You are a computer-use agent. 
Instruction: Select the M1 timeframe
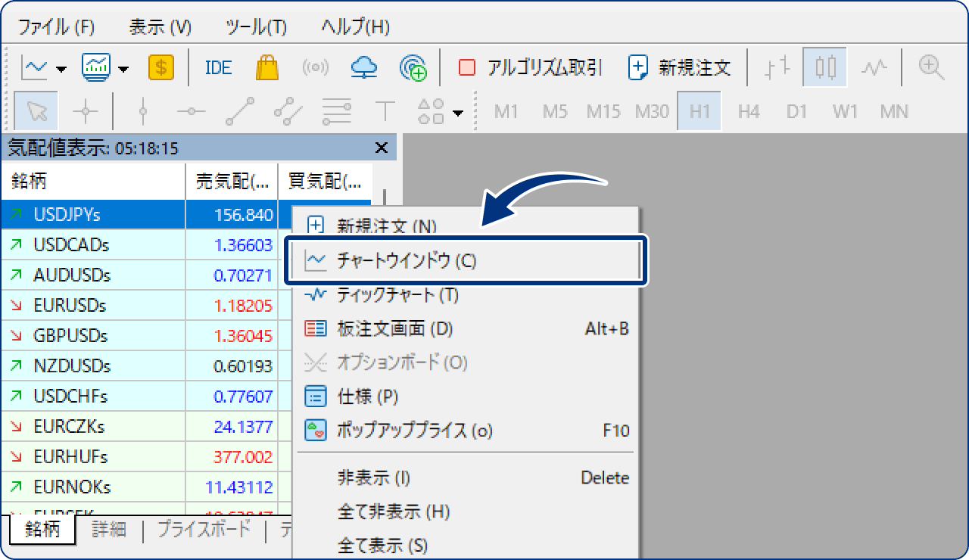pos(506,112)
